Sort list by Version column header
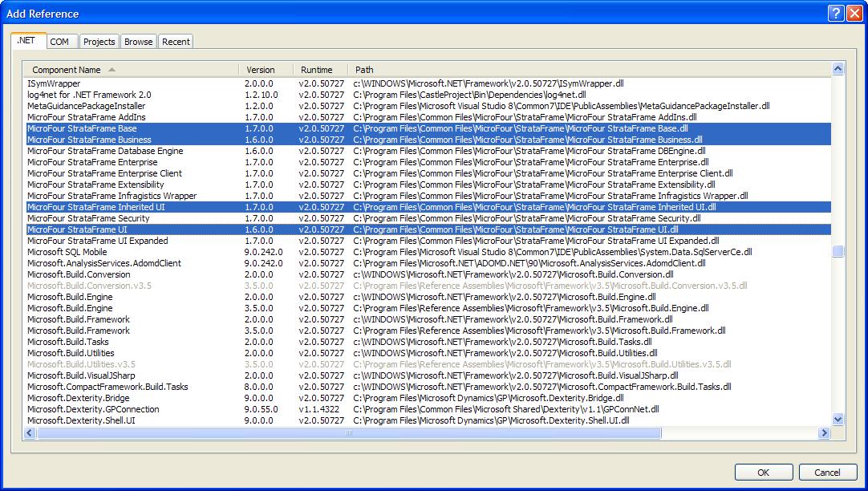This screenshot has width=868, height=491. point(261,70)
